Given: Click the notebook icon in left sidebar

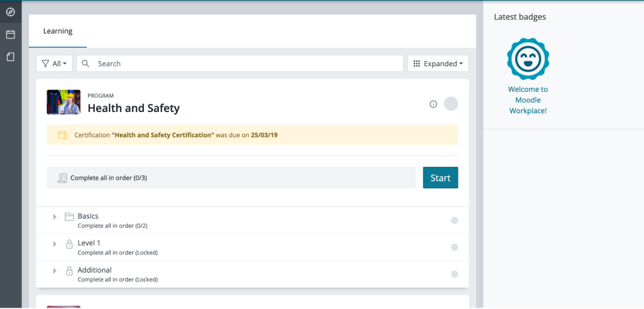Looking at the screenshot, I should click(x=10, y=57).
